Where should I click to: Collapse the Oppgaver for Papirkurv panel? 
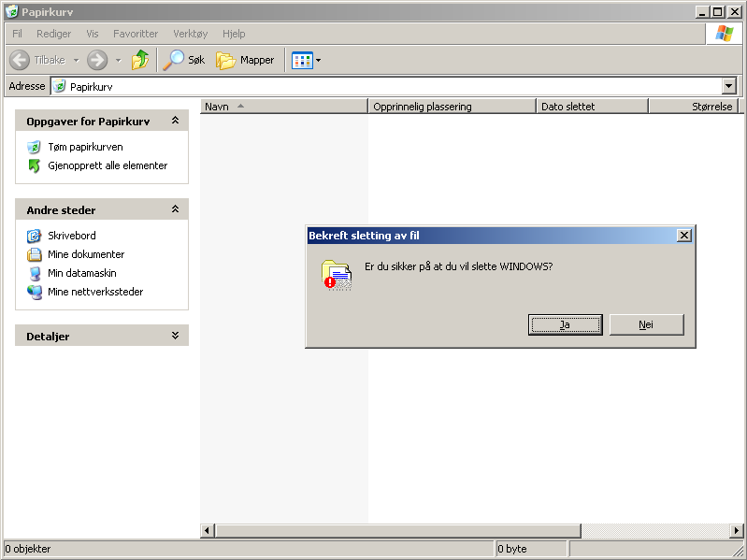tap(176, 121)
